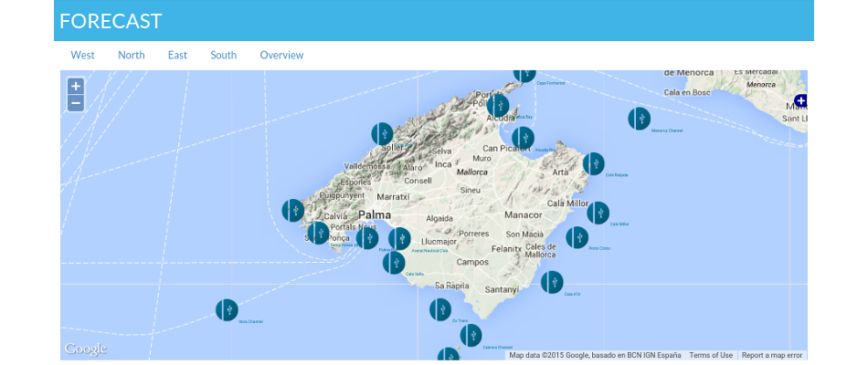
Task: Click the Artà town label
Action: click(560, 172)
